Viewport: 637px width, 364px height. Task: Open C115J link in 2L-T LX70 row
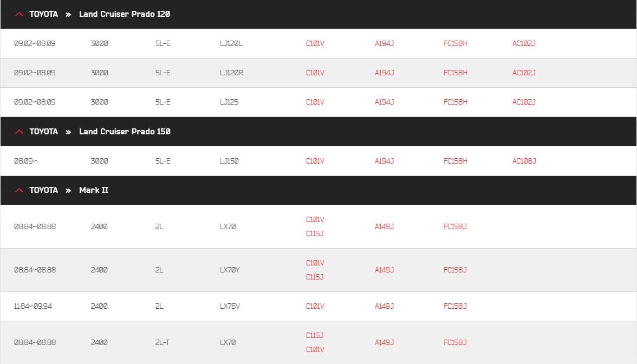(314, 335)
